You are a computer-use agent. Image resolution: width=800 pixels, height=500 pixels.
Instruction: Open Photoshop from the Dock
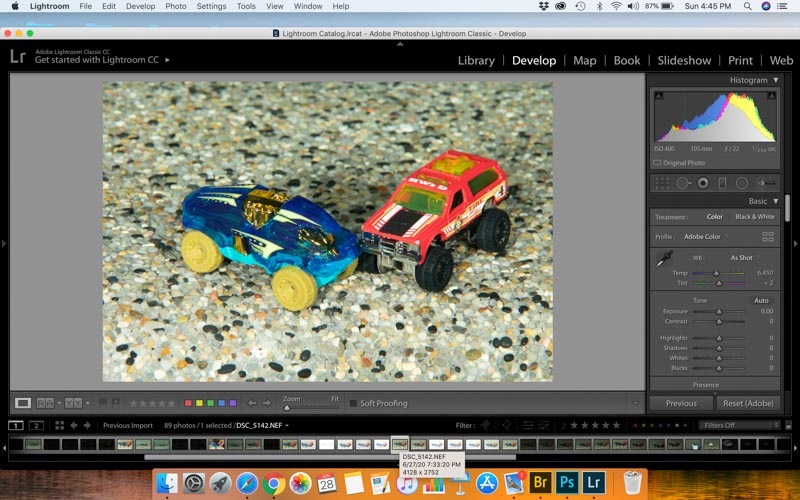click(x=567, y=482)
